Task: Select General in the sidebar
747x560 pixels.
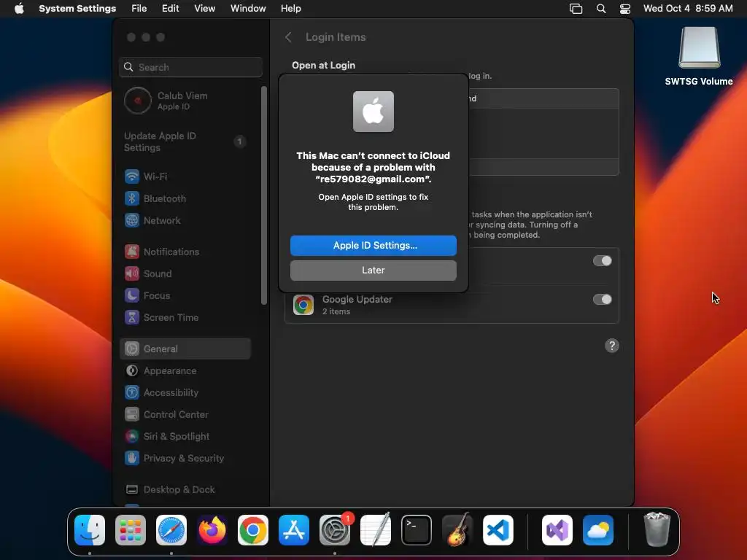Action: tap(185, 349)
